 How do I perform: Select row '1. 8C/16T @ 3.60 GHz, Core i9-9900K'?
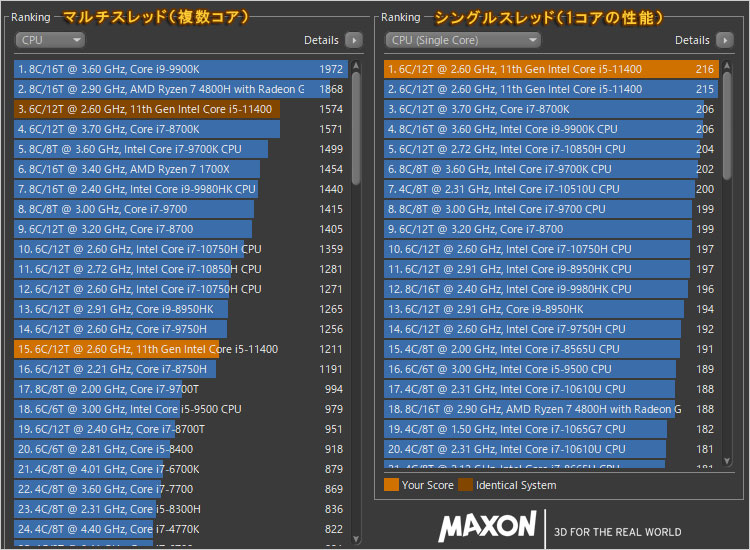coord(181,69)
